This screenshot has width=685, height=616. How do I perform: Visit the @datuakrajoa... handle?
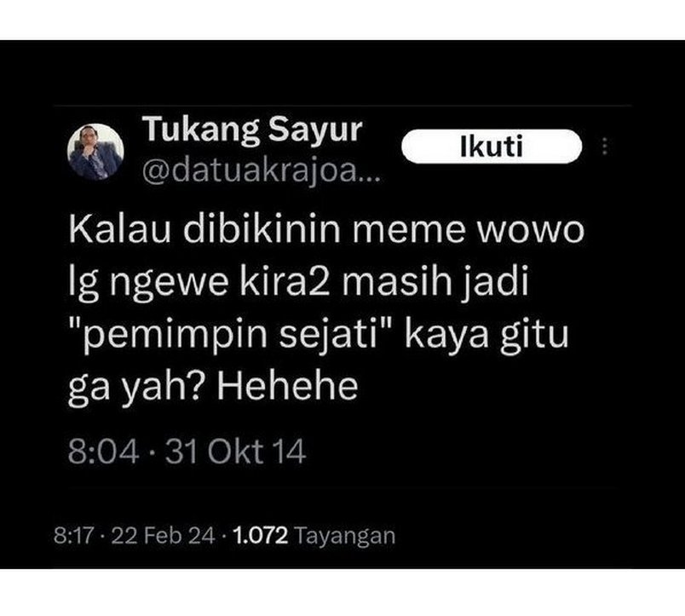[262, 172]
